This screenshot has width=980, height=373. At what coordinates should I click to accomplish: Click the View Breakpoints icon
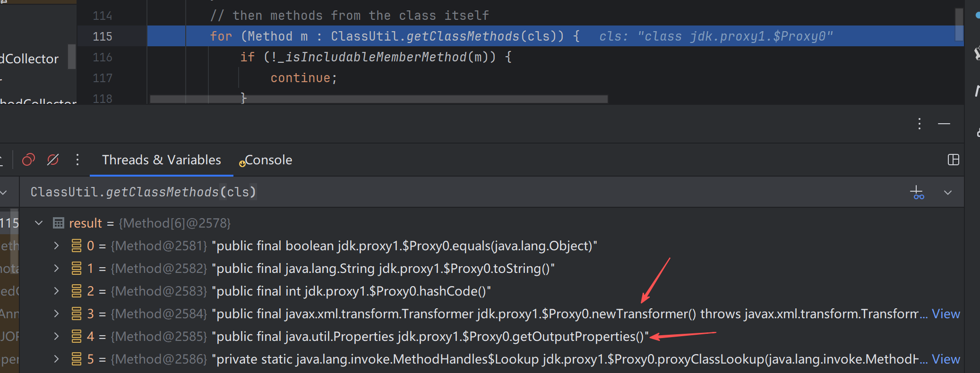click(28, 160)
